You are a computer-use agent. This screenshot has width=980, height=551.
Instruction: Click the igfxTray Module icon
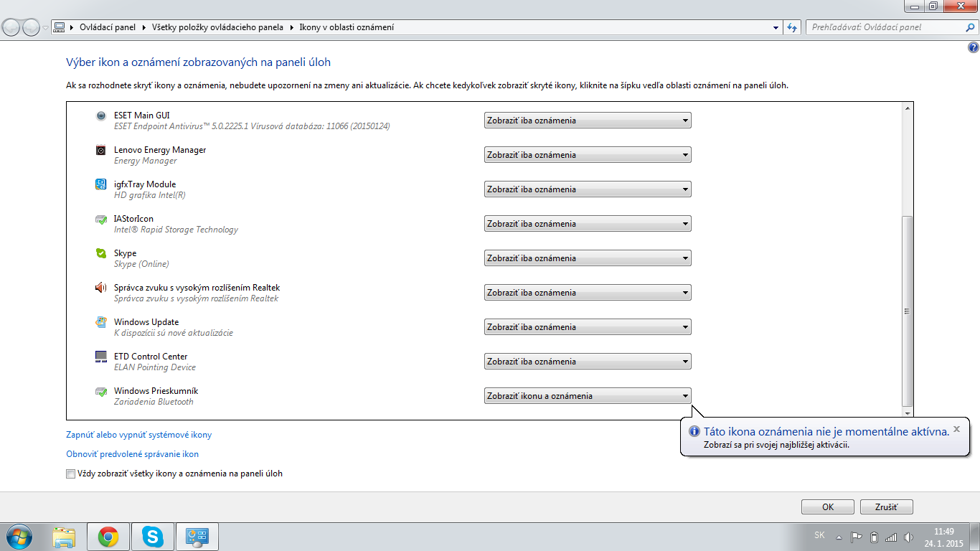click(x=101, y=184)
